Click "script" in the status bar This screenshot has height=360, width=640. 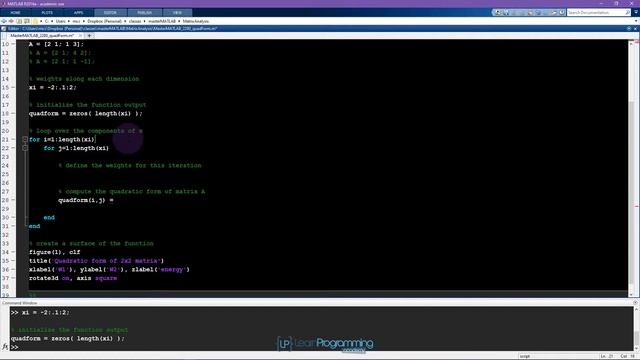(x=525, y=356)
